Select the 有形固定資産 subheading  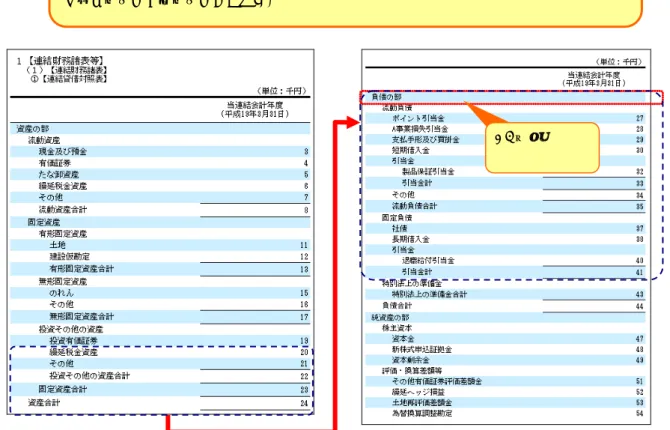(63, 234)
